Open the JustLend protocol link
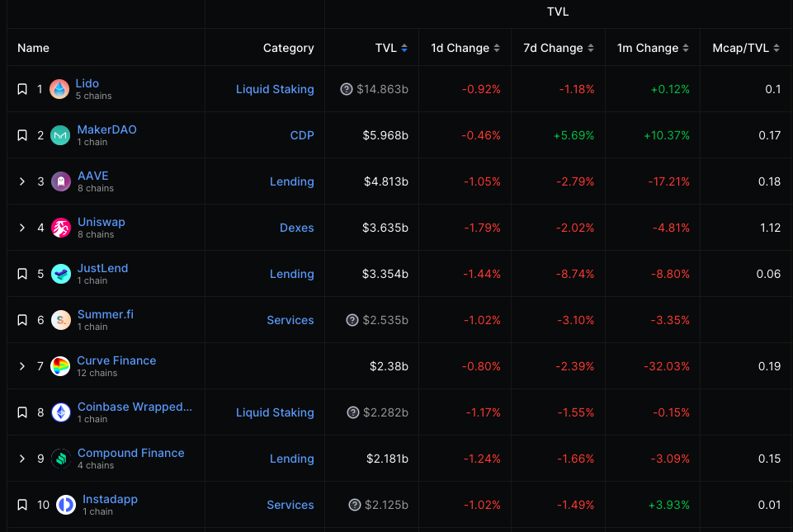This screenshot has height=532, width=793. point(102,268)
